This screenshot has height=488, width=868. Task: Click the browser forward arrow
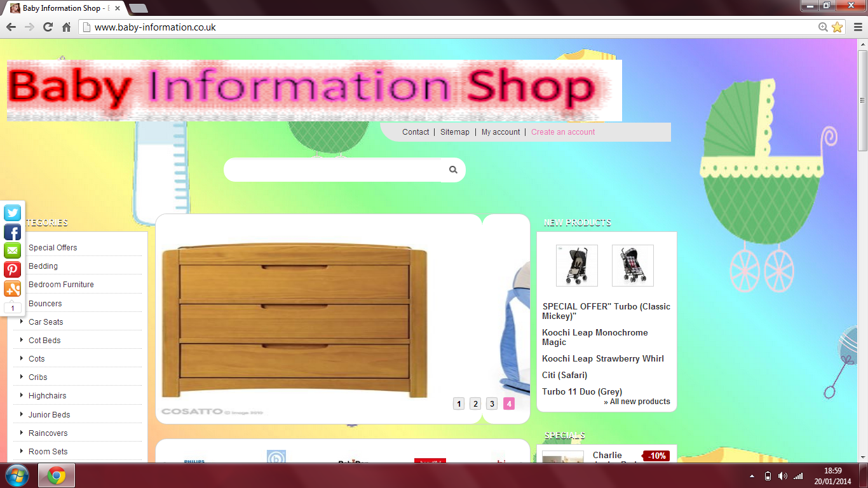(29, 27)
